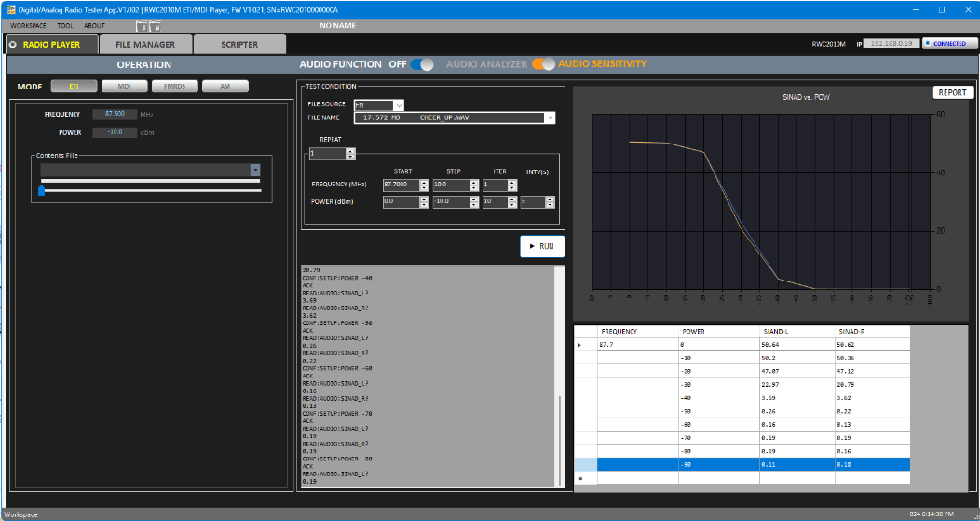Open the WORKSPACE menu

click(x=28, y=26)
